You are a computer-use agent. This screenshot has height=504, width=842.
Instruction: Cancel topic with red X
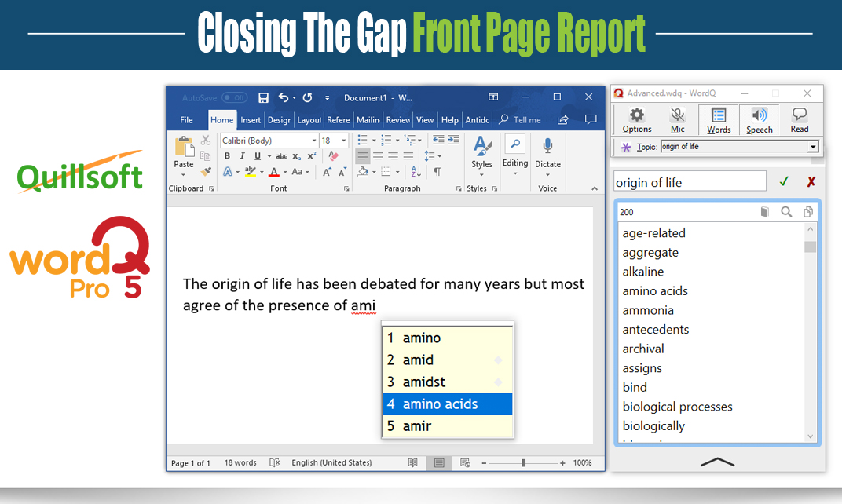(x=811, y=182)
